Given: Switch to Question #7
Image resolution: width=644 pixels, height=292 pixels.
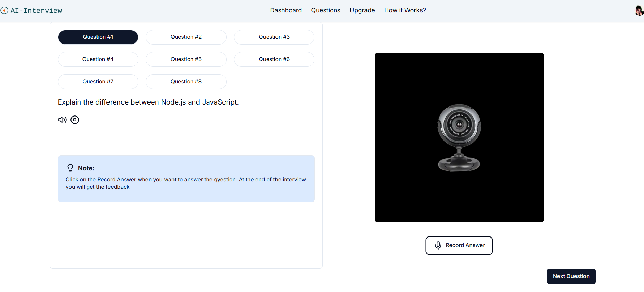Looking at the screenshot, I should (x=98, y=82).
